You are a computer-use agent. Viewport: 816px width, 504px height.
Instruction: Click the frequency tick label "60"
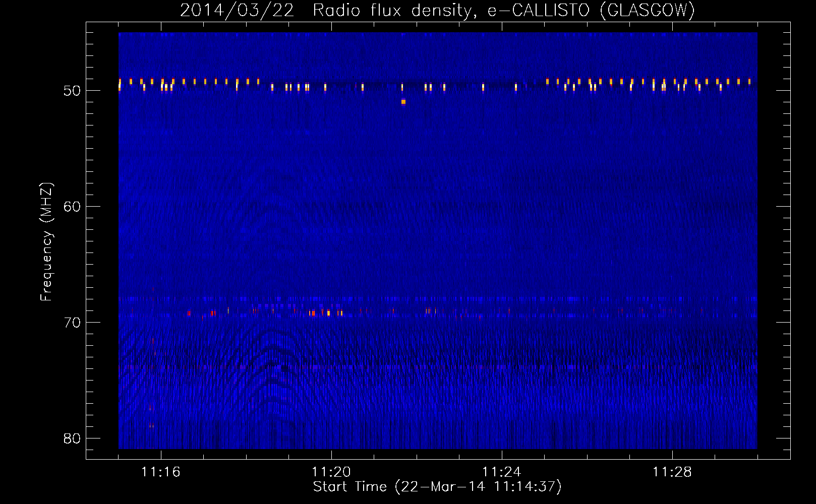72,207
